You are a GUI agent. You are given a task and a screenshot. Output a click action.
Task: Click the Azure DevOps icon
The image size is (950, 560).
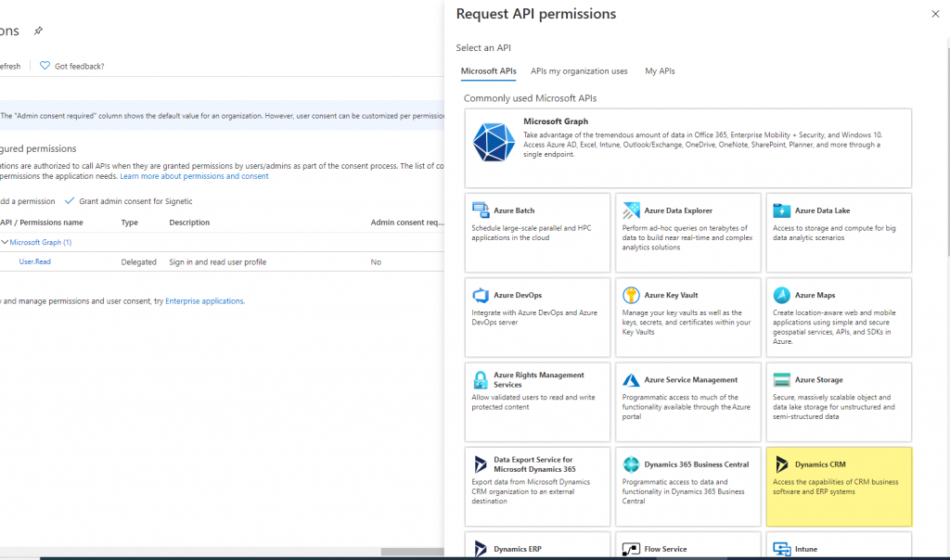[x=481, y=295]
